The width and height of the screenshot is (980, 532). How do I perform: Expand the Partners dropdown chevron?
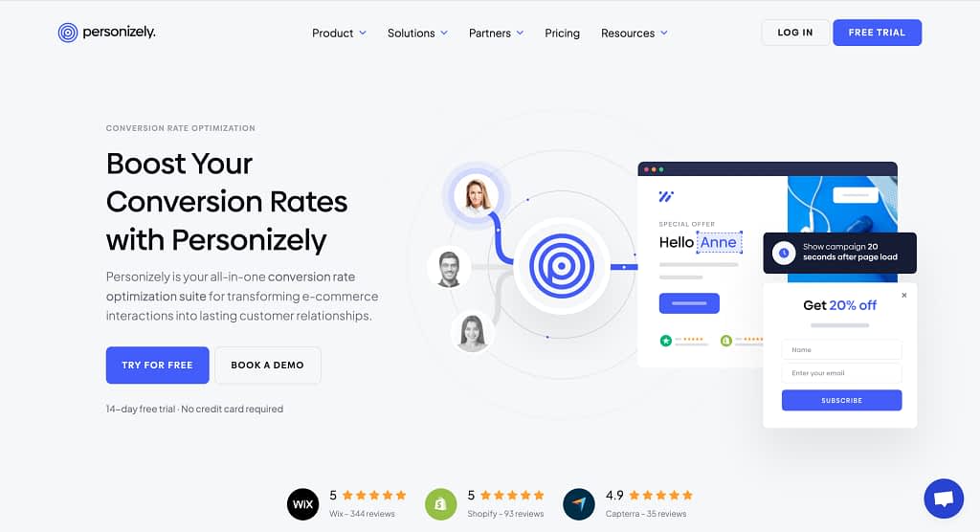pyautogui.click(x=520, y=33)
